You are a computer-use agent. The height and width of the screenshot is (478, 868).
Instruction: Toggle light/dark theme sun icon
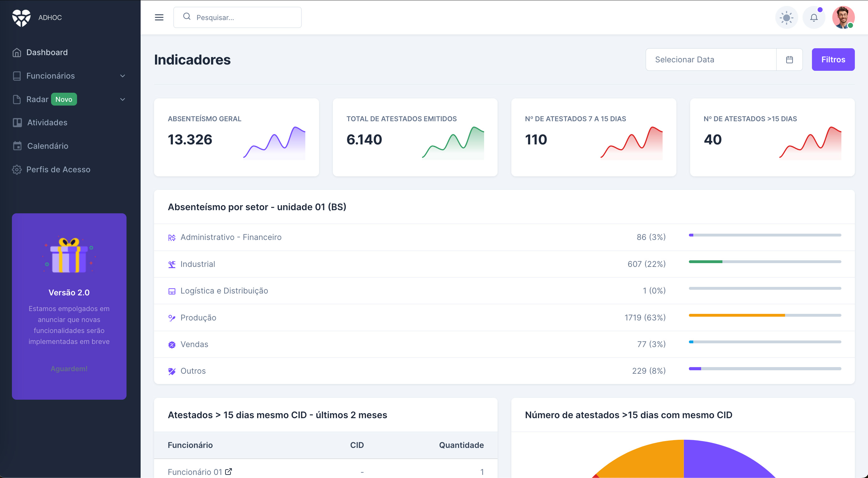tap(787, 18)
